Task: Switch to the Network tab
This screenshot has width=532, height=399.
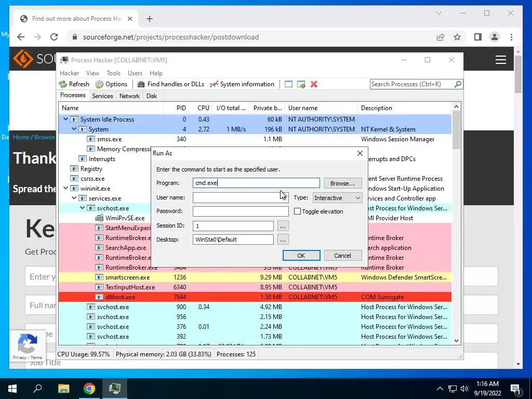Action: 129,96
